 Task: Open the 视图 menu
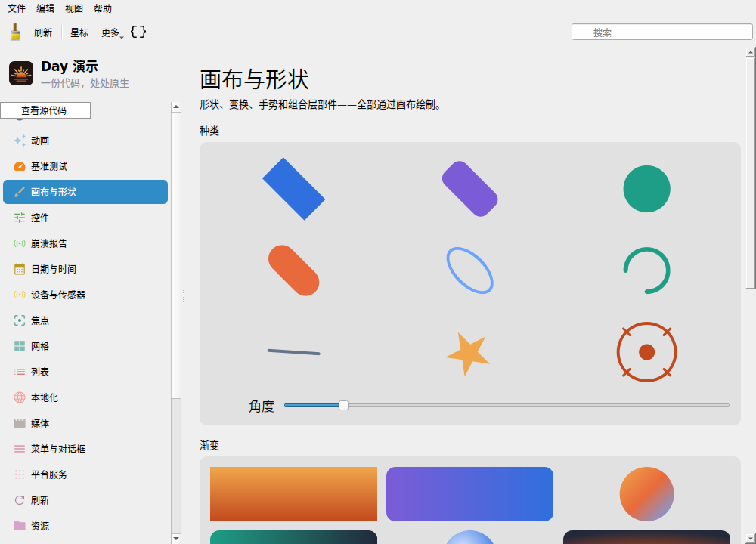74,8
